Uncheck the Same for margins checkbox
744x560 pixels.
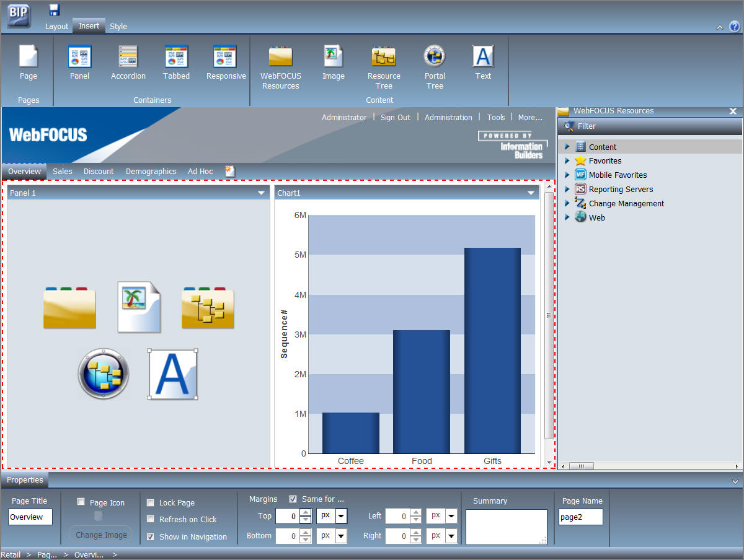[293, 499]
